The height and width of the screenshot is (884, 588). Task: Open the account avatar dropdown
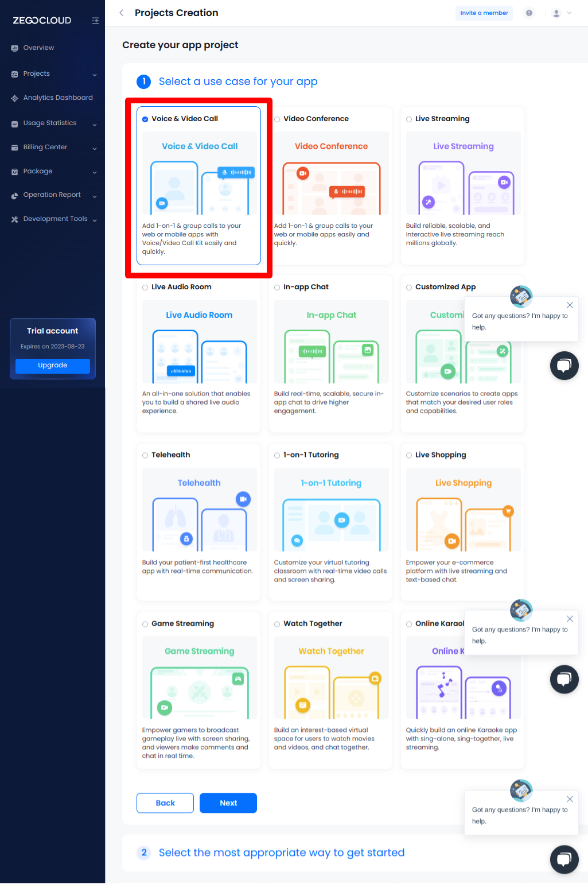click(x=555, y=13)
